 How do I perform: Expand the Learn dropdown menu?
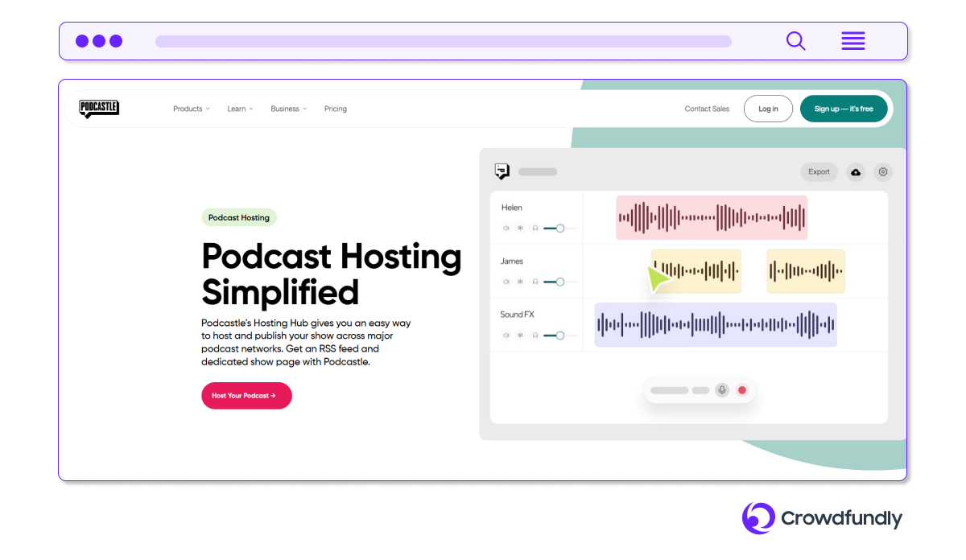(240, 109)
